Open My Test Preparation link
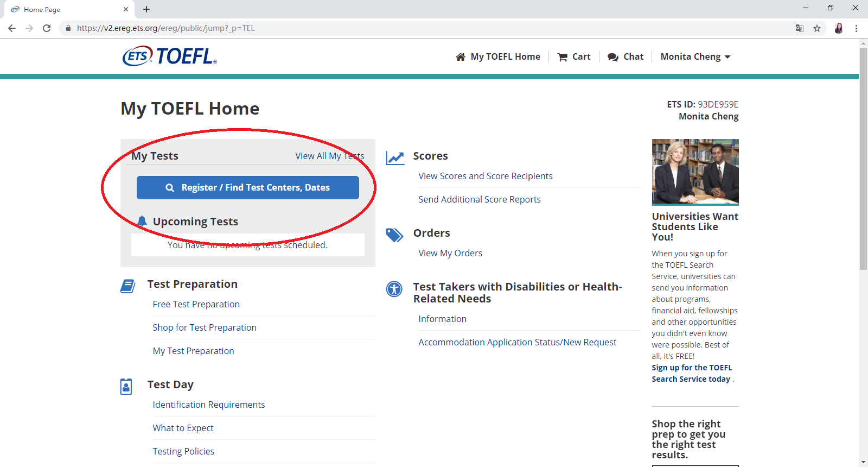This screenshot has width=868, height=467. coord(194,351)
